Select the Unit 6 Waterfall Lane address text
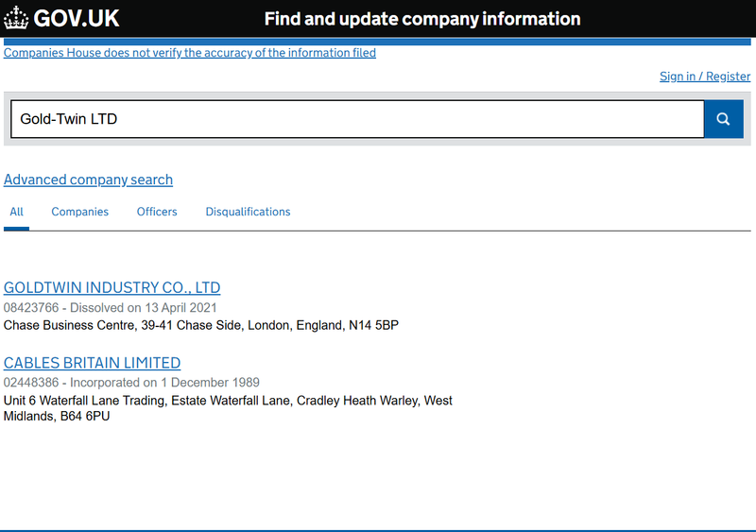 coord(228,408)
